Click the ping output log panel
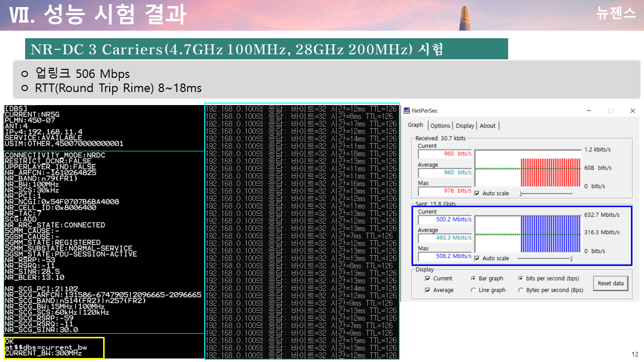 click(x=302, y=231)
